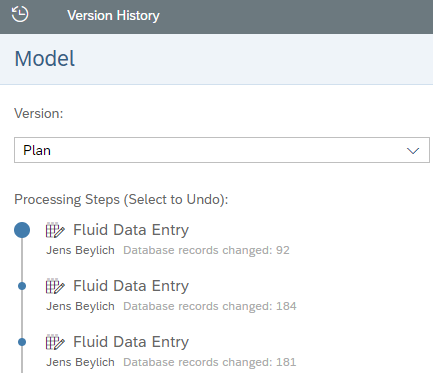Click the data entry icon beside 184 records
This screenshot has height=373, width=433.
click(55, 286)
